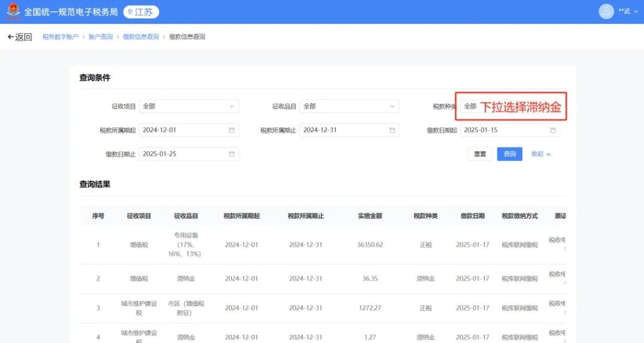This screenshot has width=644, height=343.
Task: Open calendar icon for 缴款日期止
Action: (231, 154)
